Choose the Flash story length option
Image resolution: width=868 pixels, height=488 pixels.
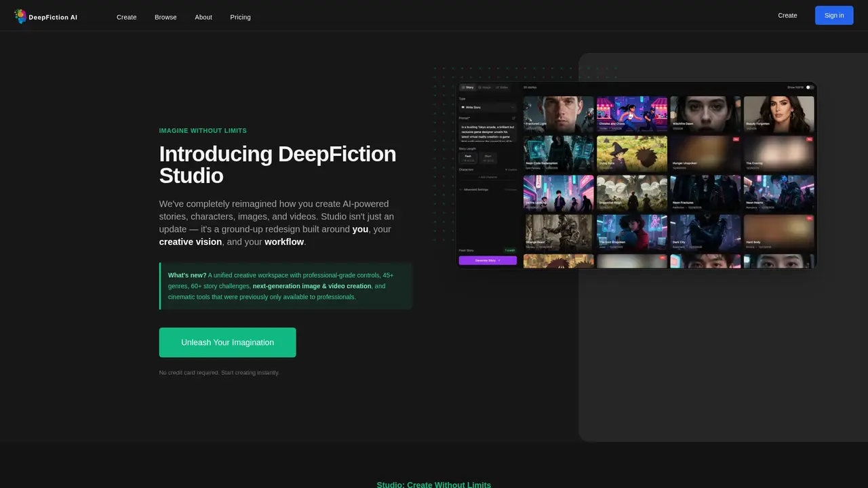pyautogui.click(x=468, y=159)
